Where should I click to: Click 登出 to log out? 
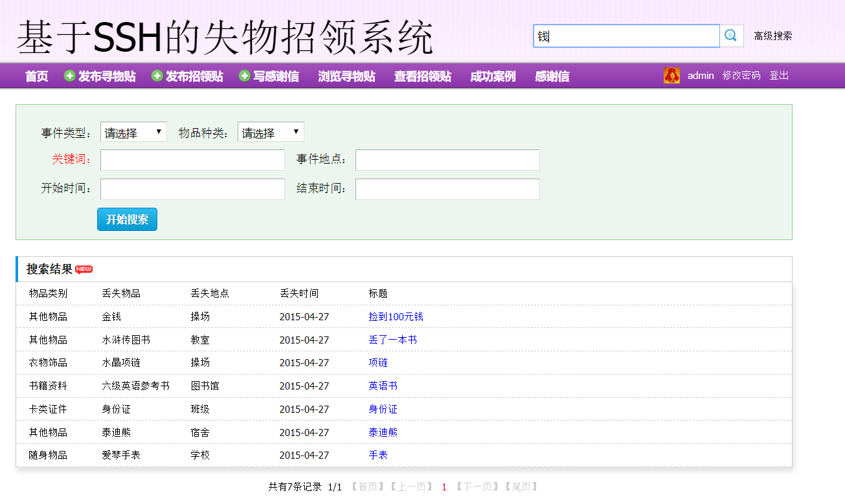tap(779, 75)
